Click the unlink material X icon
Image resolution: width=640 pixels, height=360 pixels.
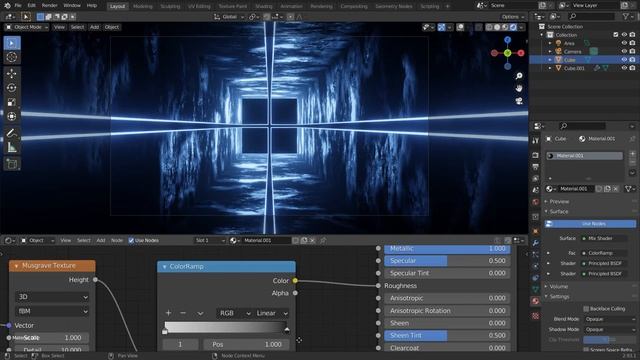click(616, 189)
